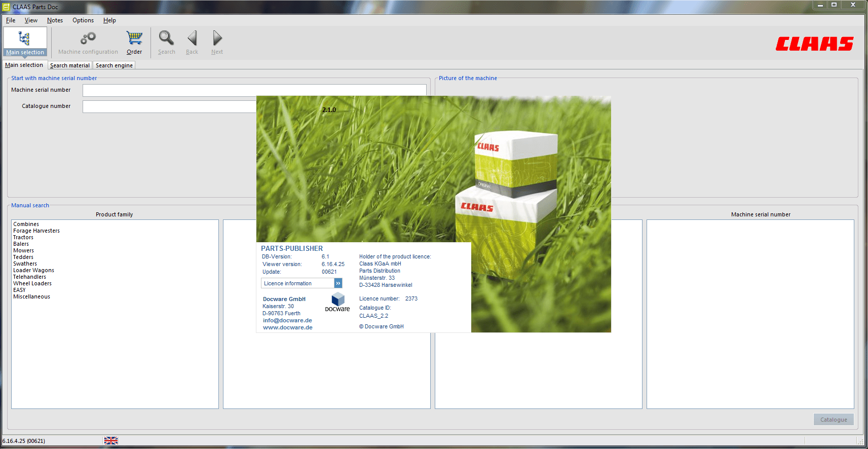Click the UK flag language icon
Viewport: 868px width, 449px height.
click(111, 441)
